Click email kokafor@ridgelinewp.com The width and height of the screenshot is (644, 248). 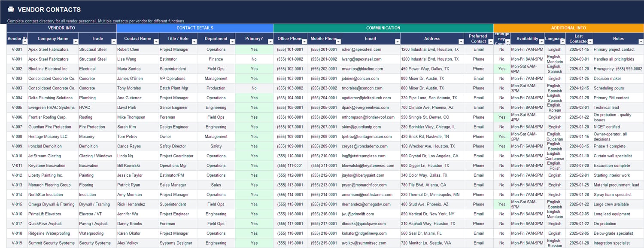click(x=371, y=233)
